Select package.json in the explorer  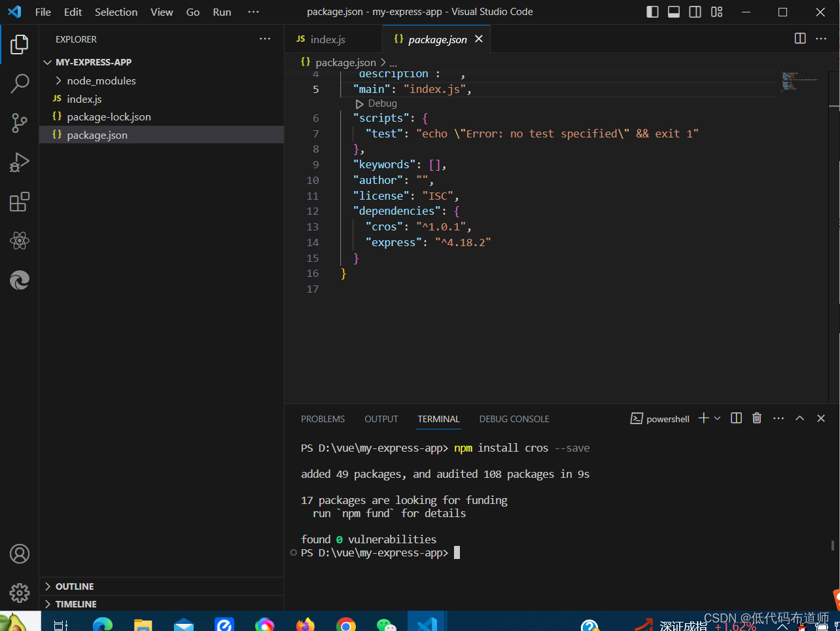162,135
